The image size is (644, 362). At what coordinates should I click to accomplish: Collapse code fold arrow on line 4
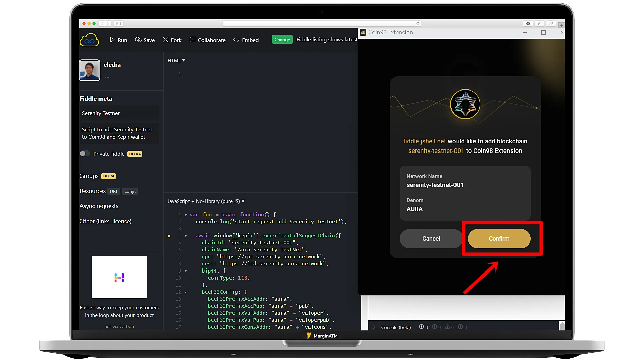click(186, 236)
